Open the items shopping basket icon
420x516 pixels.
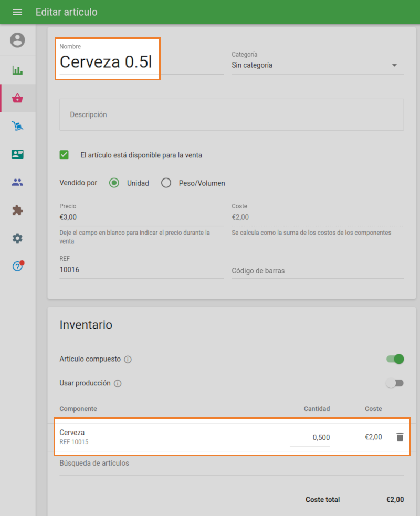point(17,98)
